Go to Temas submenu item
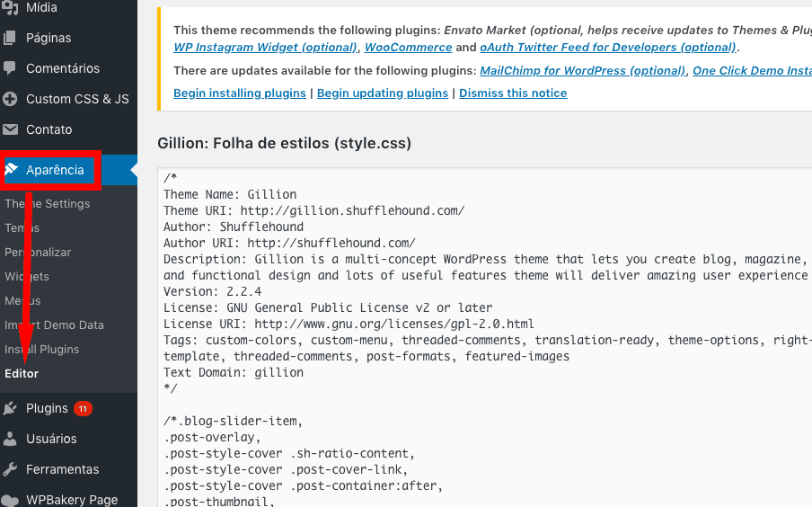This screenshot has width=812, height=507. click(x=22, y=228)
